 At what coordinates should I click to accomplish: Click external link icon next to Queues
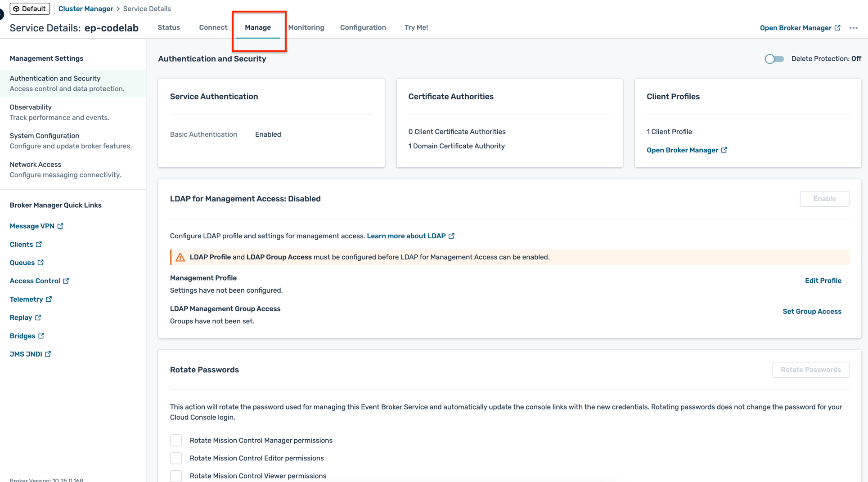(40, 263)
